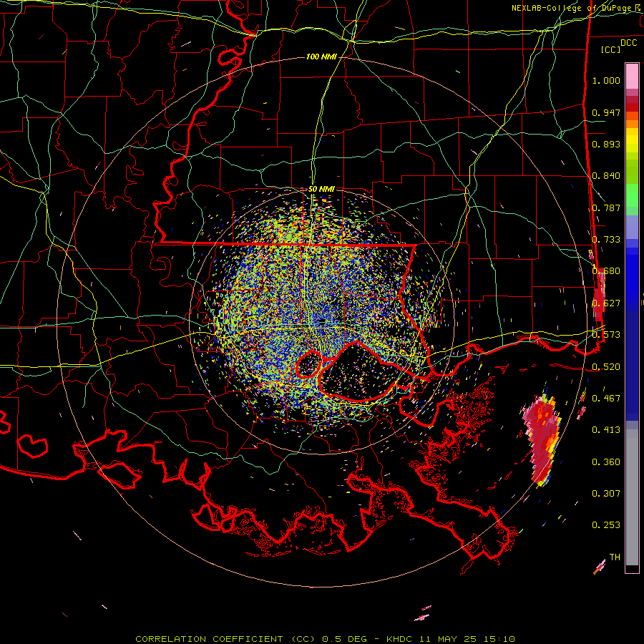Click the 0.253 scale value
This screenshot has width=644, height=644.
tap(606, 525)
